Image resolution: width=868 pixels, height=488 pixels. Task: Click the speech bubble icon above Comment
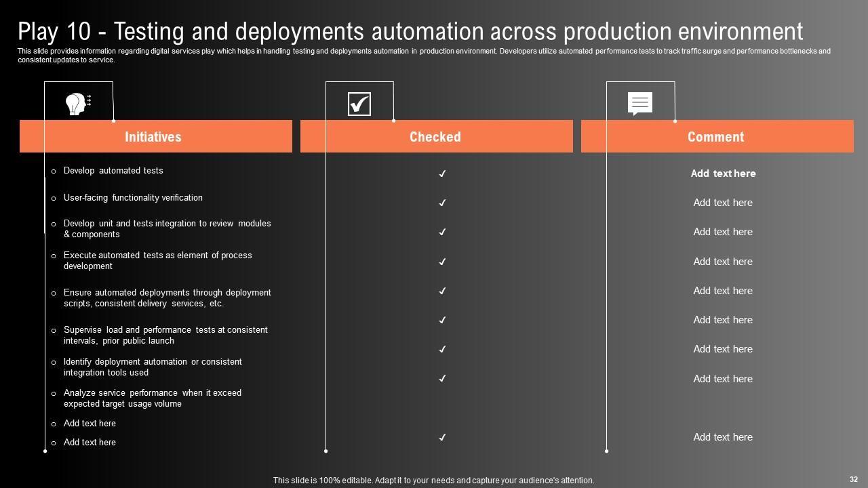coord(640,104)
